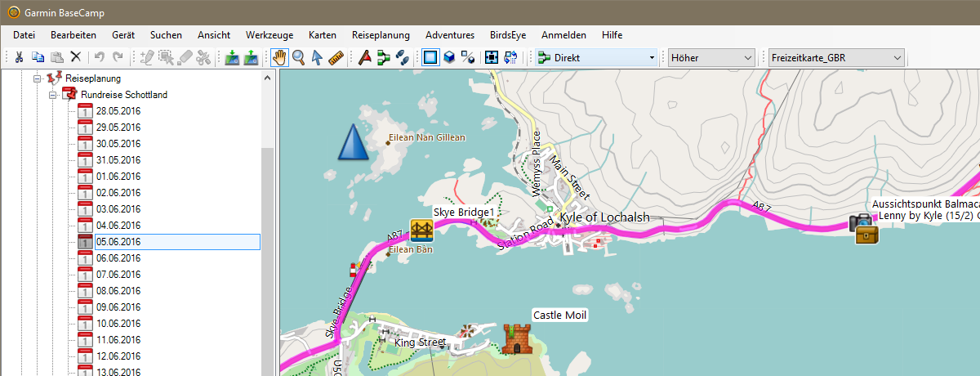The image size is (980, 376).
Task: Click the map sync arrows icon
Action: click(511, 57)
